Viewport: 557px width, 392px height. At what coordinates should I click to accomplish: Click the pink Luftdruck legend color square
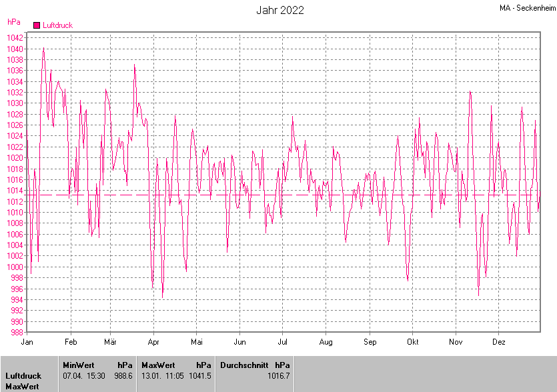pyautogui.click(x=37, y=25)
